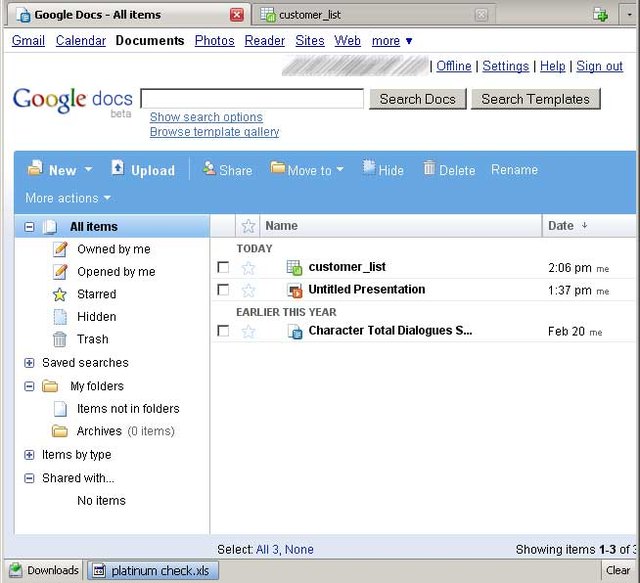Check the Untitled Presentation checkbox
640x583 pixels.
[223, 290]
